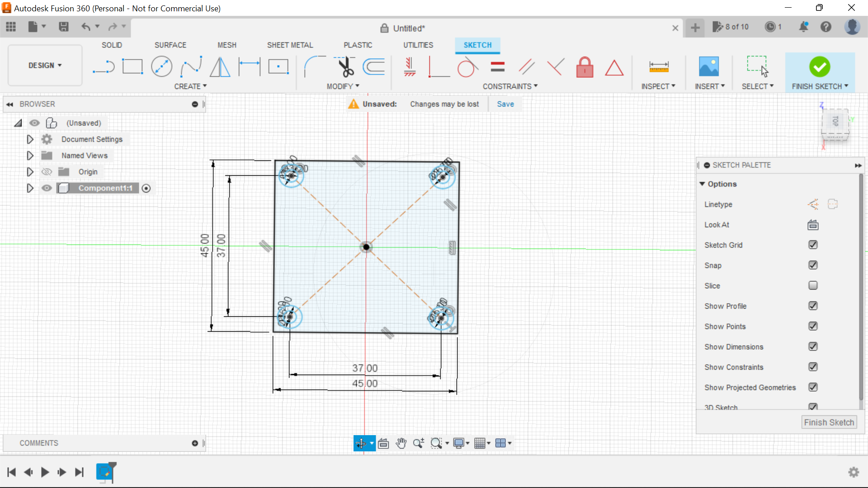Select the Trim scissors tool

[345, 67]
